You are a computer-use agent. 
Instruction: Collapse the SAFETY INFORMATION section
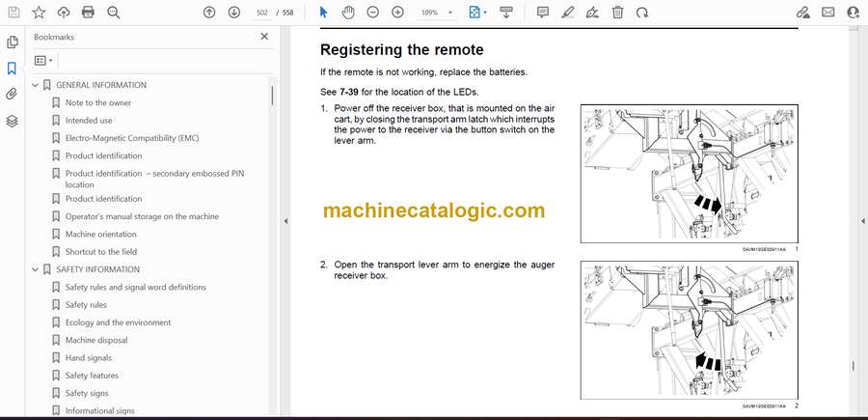pos(36,269)
